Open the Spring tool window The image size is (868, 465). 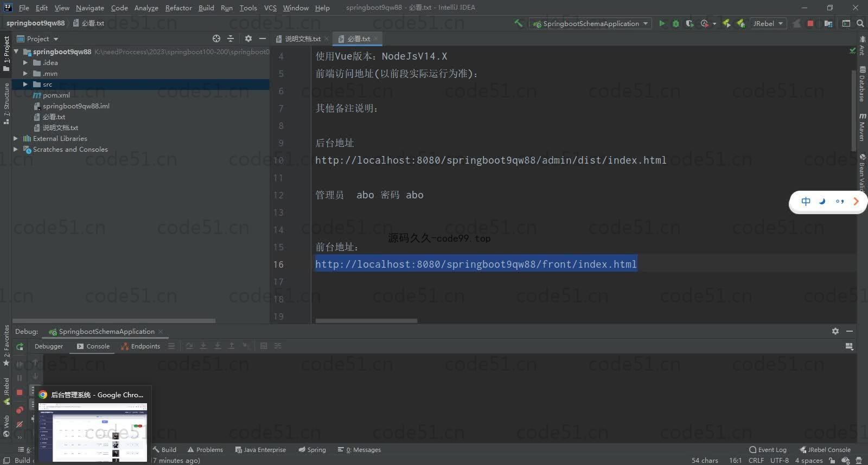pyautogui.click(x=312, y=449)
